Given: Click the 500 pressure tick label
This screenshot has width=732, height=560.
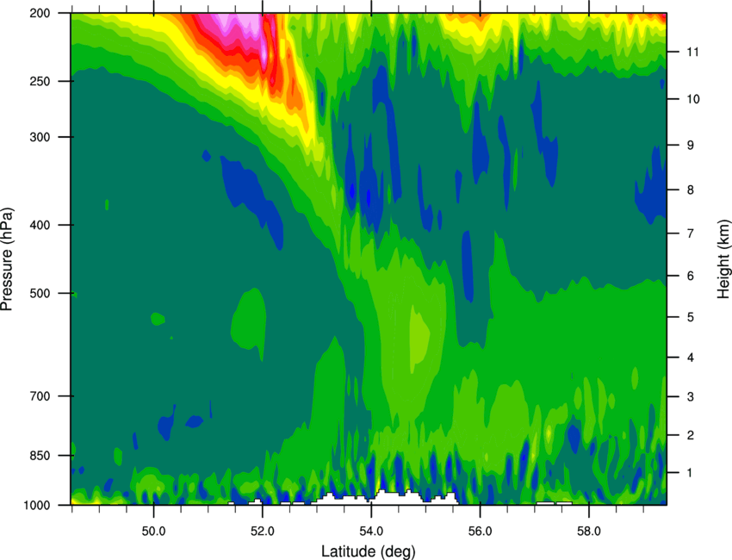Looking at the screenshot, I should pos(40,293).
